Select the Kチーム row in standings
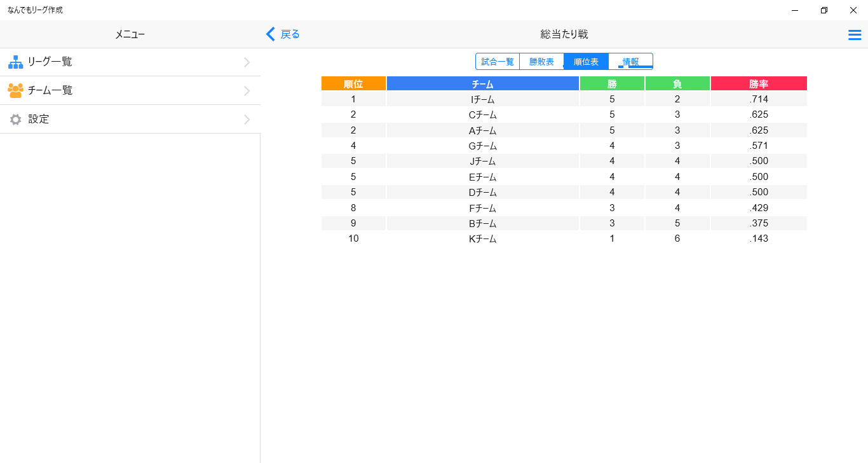This screenshot has width=868, height=463. 483,239
